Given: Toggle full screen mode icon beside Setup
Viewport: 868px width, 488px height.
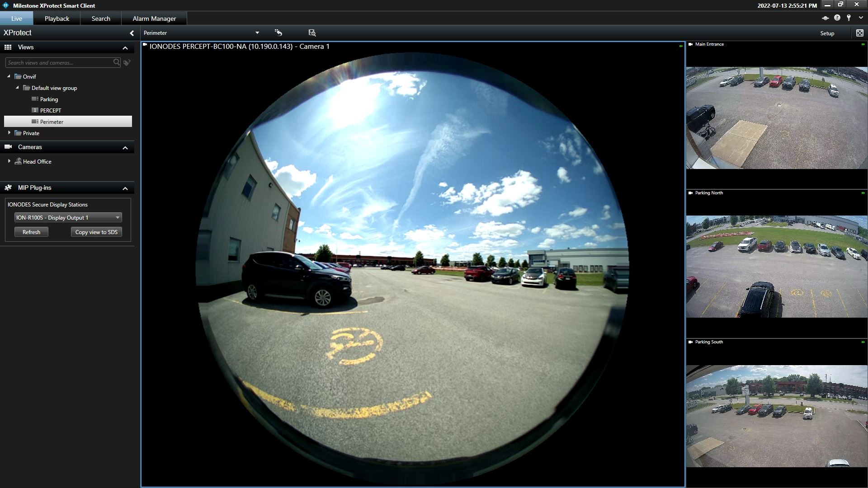Looking at the screenshot, I should 859,33.
